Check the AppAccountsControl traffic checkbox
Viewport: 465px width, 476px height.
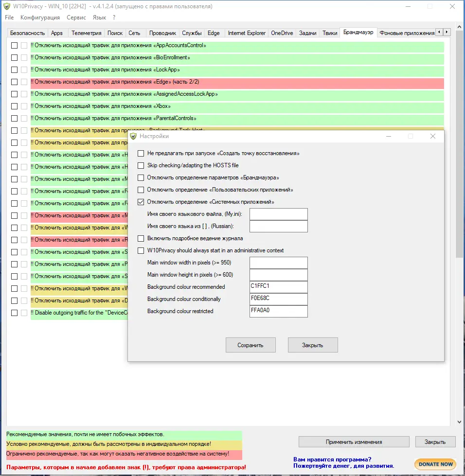click(x=14, y=46)
